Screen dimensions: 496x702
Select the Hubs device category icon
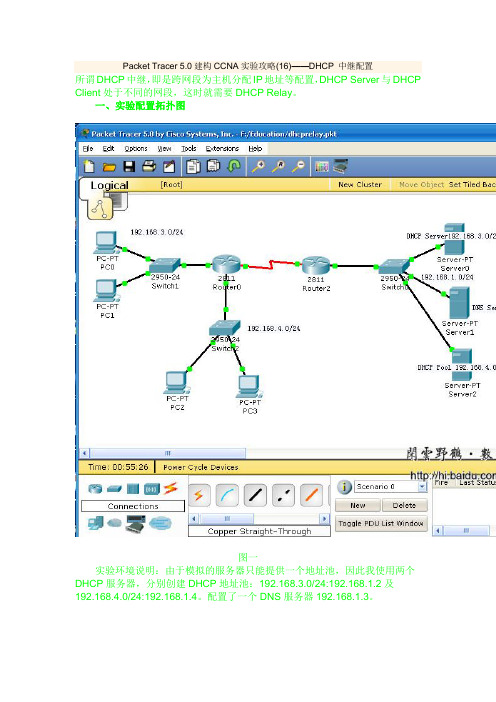coord(133,488)
